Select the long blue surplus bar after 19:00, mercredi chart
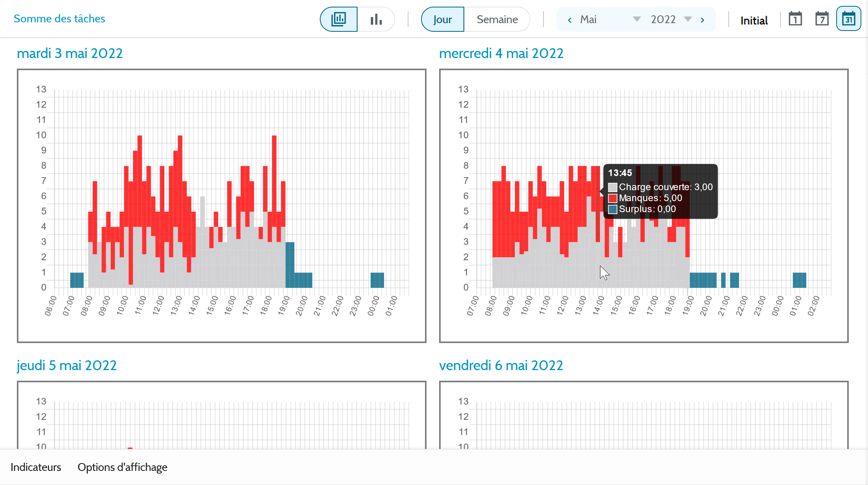This screenshot has width=868, height=485. click(x=703, y=280)
